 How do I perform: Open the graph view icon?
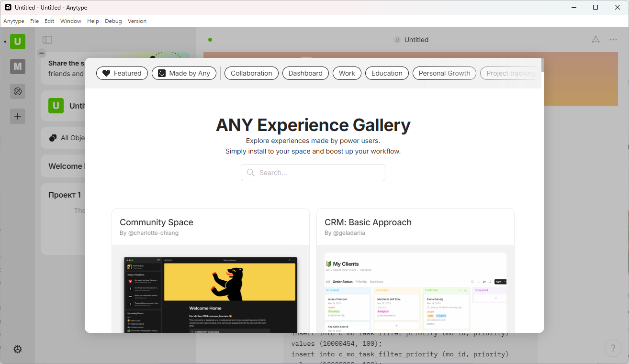pos(595,40)
